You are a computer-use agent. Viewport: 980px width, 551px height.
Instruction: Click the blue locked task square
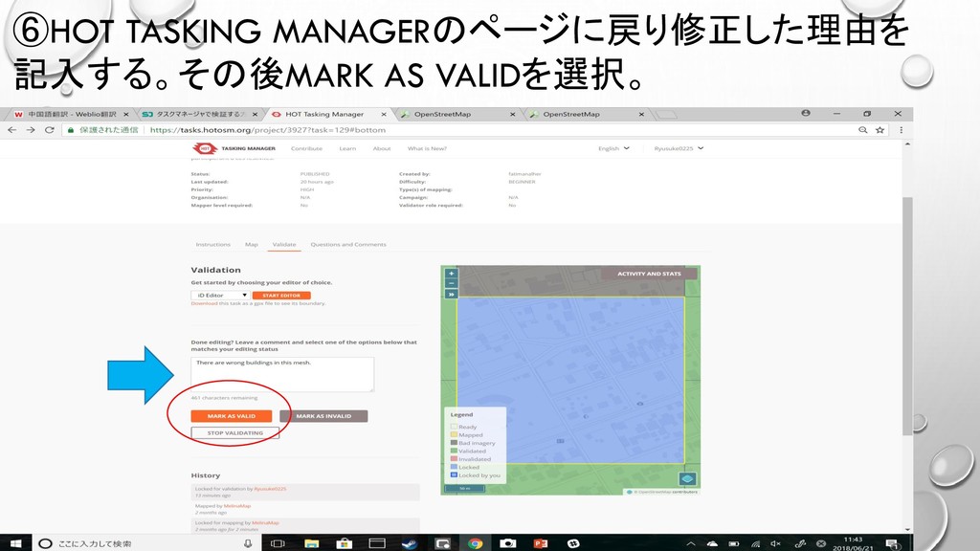tap(570, 380)
